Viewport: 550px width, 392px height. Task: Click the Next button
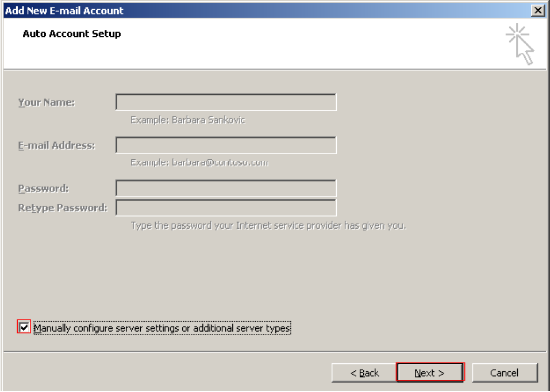[429, 372]
